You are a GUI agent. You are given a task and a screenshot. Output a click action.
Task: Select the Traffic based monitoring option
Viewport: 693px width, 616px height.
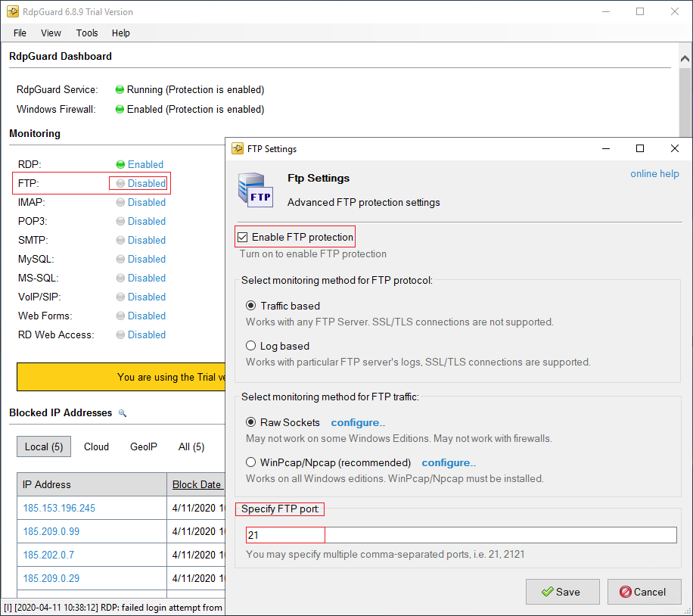pyautogui.click(x=250, y=306)
